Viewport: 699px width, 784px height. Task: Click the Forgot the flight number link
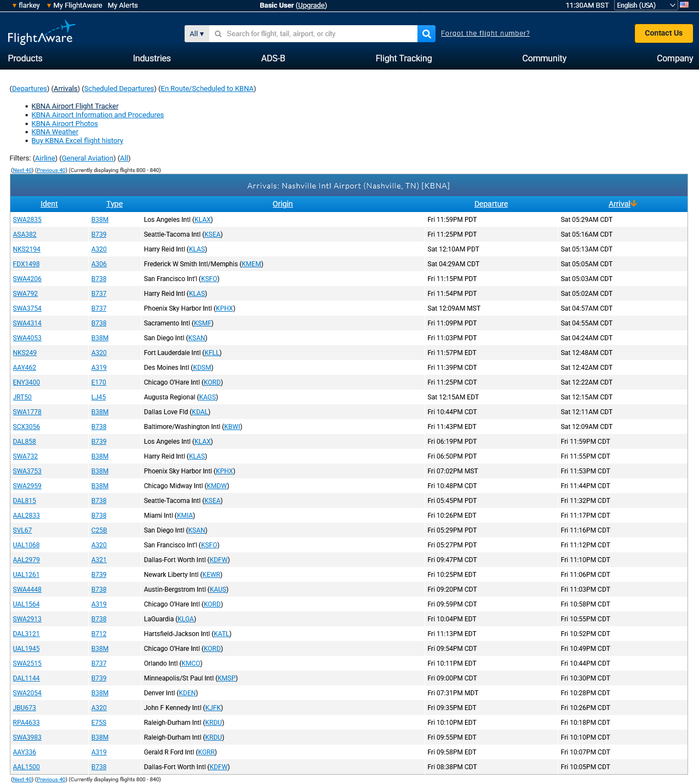(x=485, y=33)
